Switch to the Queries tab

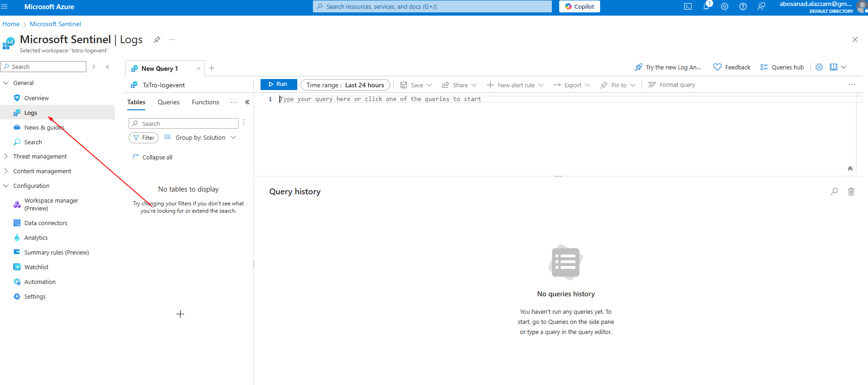point(169,102)
